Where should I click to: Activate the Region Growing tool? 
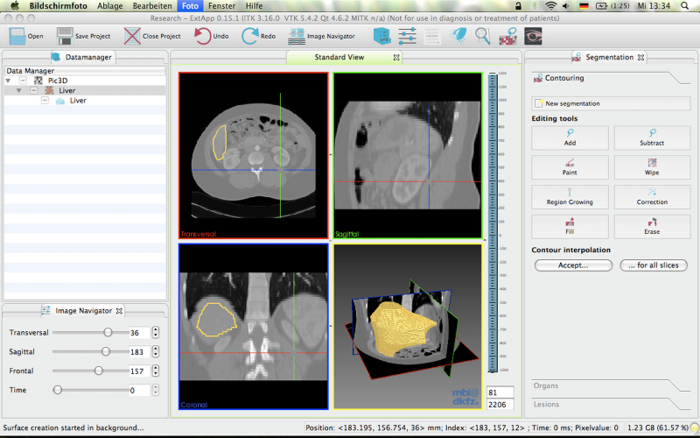tap(569, 196)
